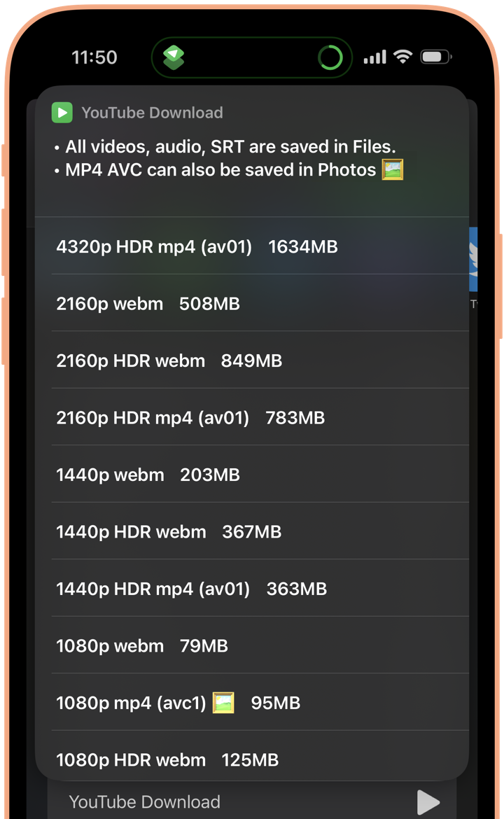Tap the cellular signal bars
The height and width of the screenshot is (819, 504).
tap(374, 57)
